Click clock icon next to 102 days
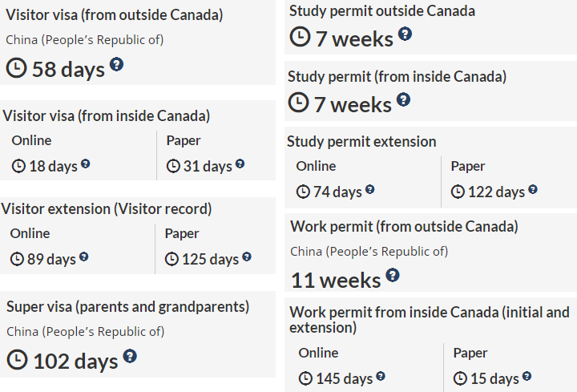 [x=17, y=360]
